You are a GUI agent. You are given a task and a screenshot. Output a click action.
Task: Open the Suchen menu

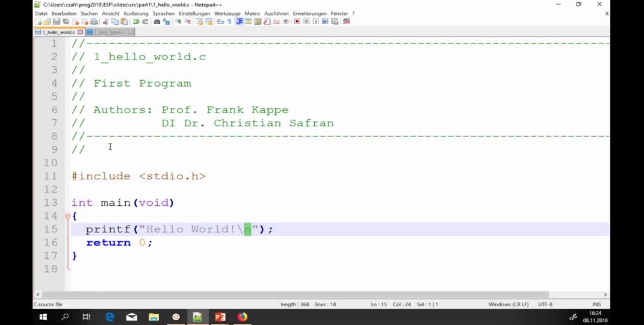point(89,14)
